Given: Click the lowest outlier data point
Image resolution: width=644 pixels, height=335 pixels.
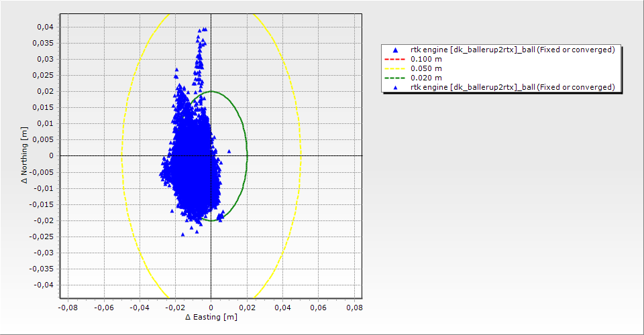Looking at the screenshot, I should (182, 234).
